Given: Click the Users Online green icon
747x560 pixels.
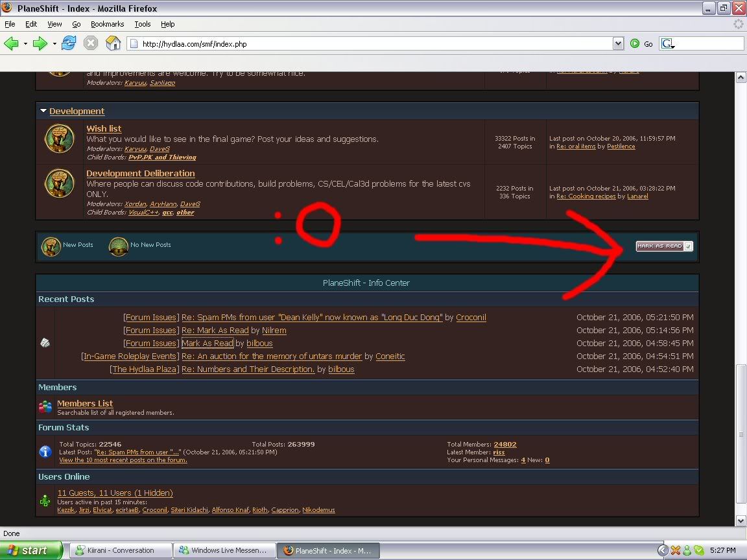Looking at the screenshot, I should pyautogui.click(x=45, y=501).
